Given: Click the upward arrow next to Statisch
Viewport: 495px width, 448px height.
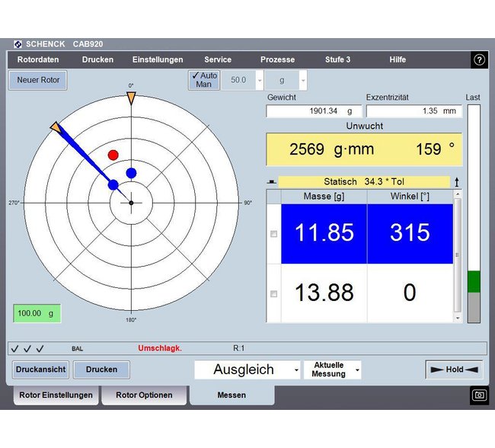Looking at the screenshot, I should tap(456, 182).
